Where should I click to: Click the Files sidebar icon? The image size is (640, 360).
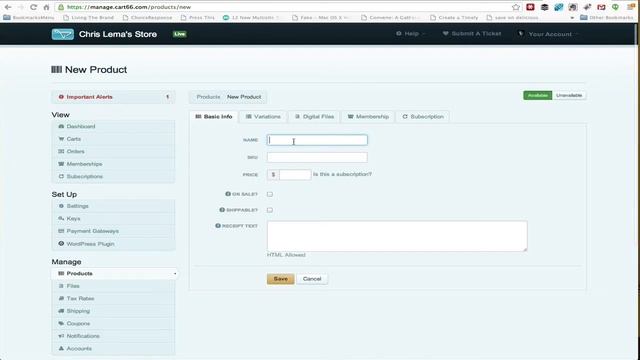click(61, 286)
